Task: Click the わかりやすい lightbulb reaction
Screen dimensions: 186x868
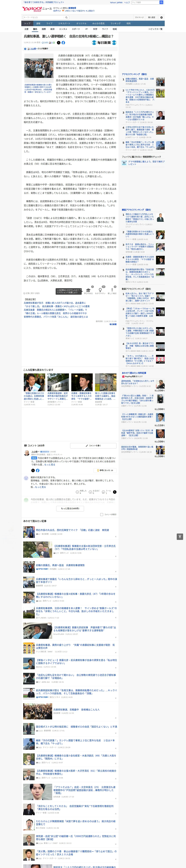Action: coord(100,290)
